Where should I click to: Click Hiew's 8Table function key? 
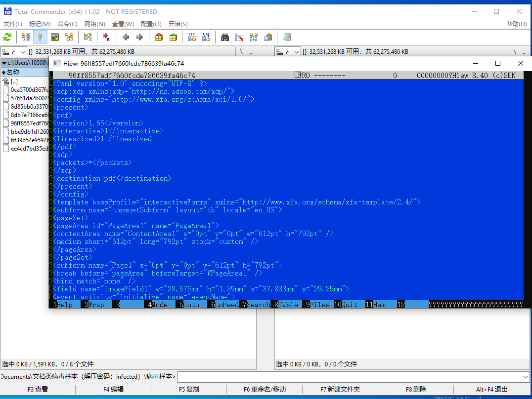pyautogui.click(x=286, y=305)
